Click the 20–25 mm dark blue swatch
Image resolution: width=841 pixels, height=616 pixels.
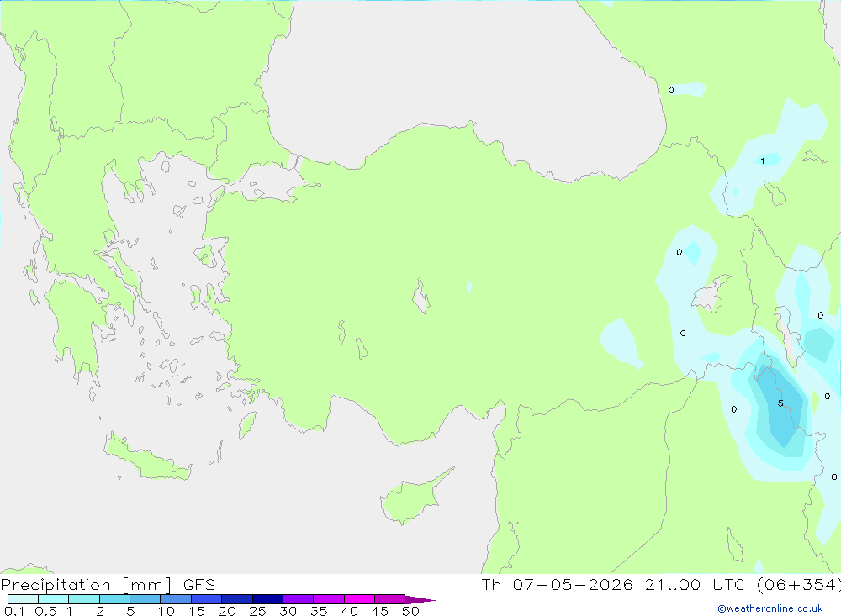[237, 599]
